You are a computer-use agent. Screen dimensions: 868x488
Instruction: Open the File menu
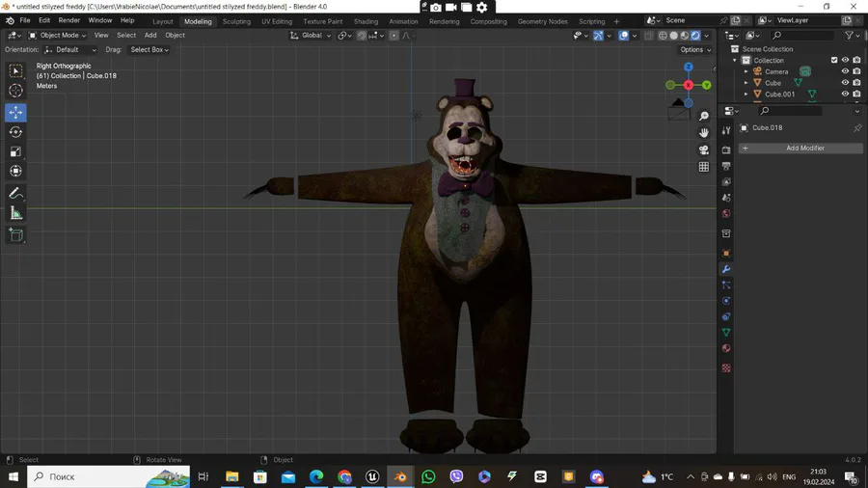pos(25,20)
